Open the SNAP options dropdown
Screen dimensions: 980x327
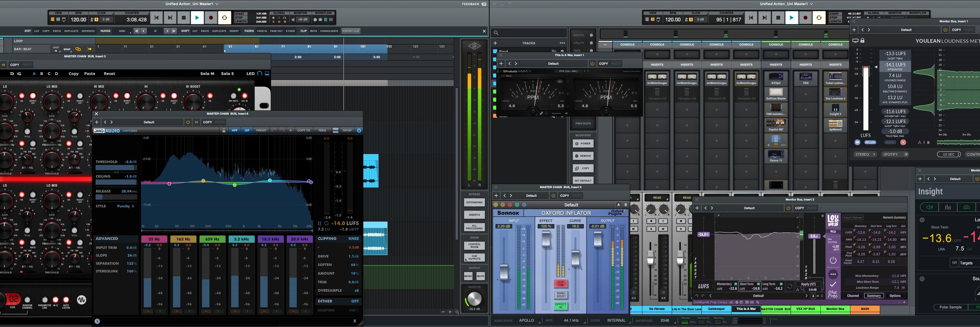67,49
